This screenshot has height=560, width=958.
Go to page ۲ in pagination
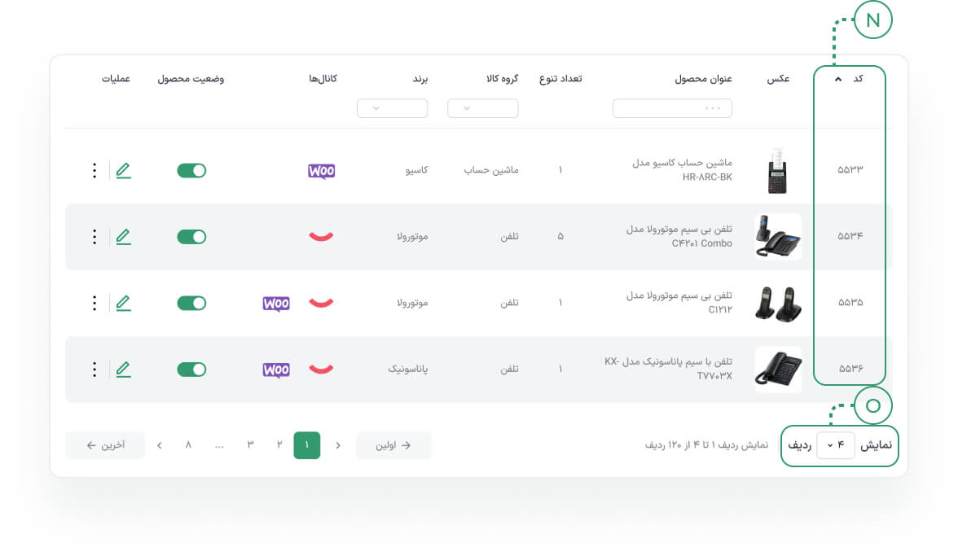pos(279,445)
